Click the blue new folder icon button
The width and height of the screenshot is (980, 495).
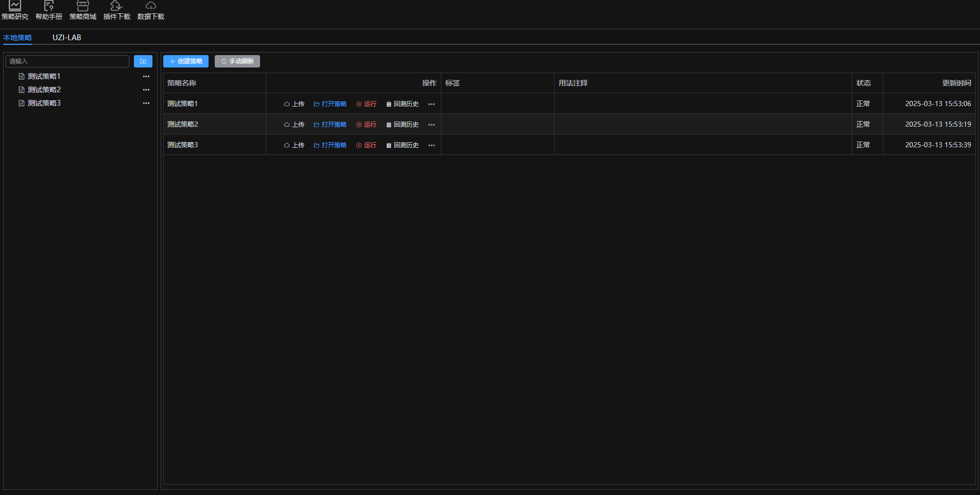[143, 61]
